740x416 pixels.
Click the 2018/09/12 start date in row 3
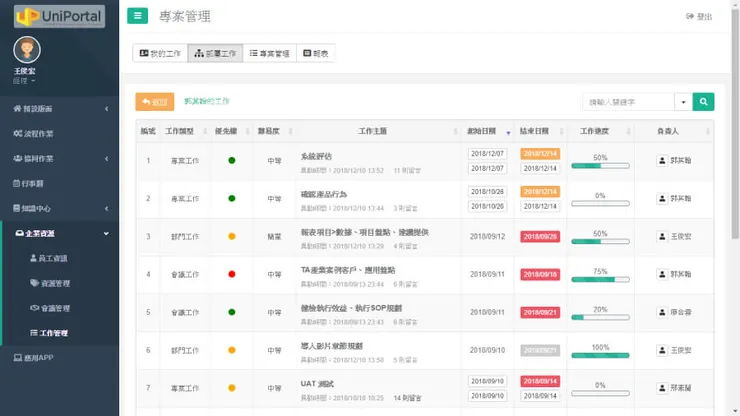[487, 236]
